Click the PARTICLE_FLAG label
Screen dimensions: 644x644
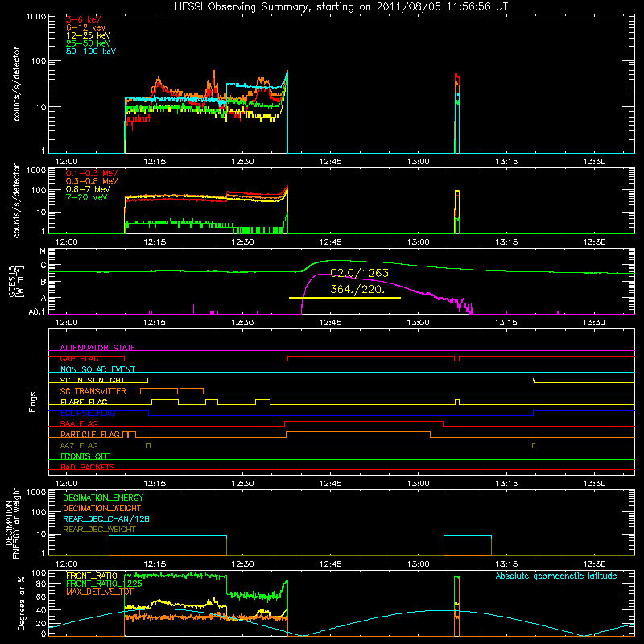[90, 434]
